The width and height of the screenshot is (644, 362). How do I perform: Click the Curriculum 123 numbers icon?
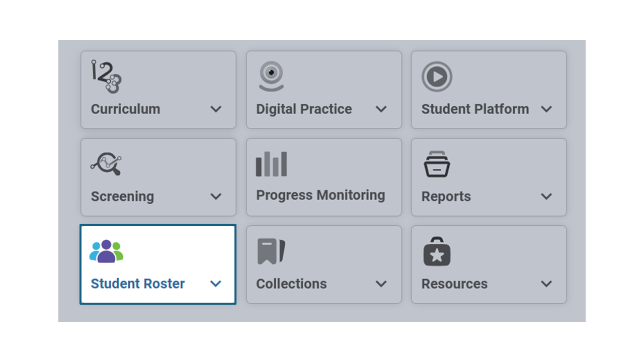[107, 76]
